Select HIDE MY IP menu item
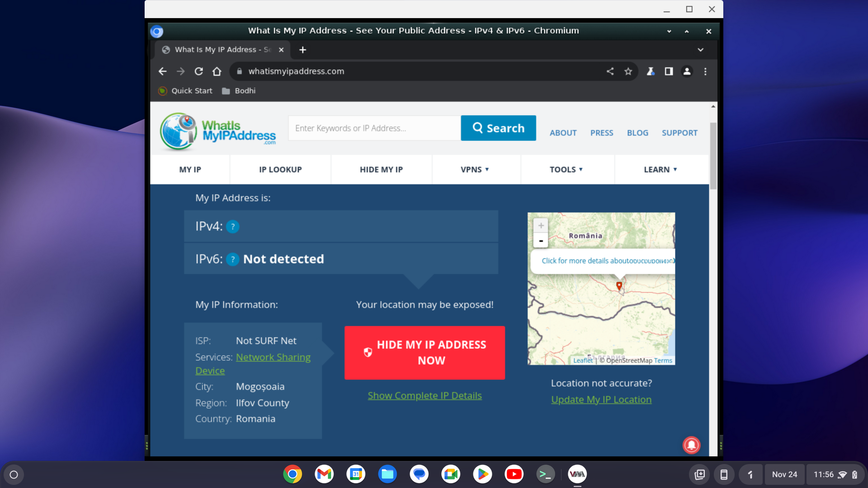 coord(381,169)
